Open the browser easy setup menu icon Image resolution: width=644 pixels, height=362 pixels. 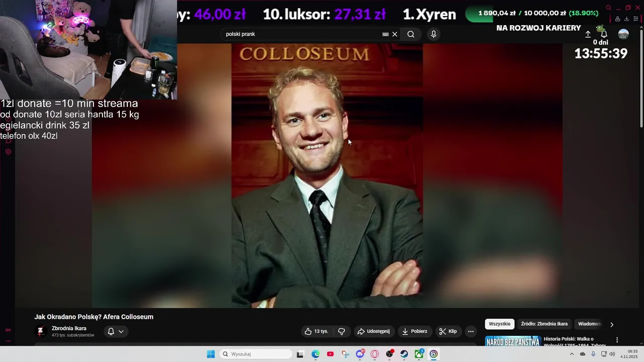point(635,19)
